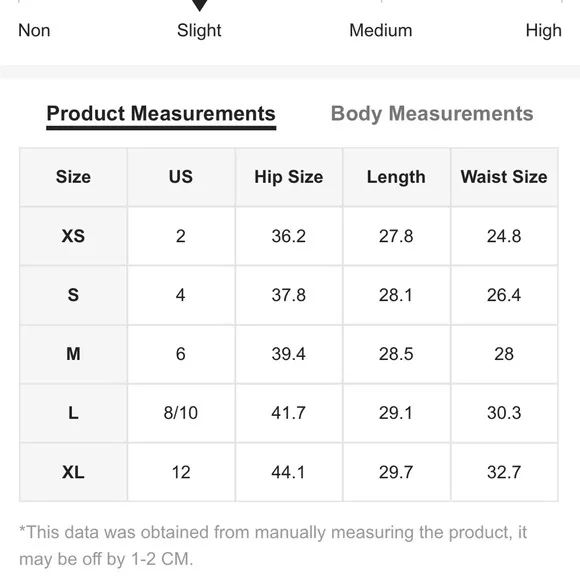Select the XL size row label
The height and width of the screenshot is (580, 580).
click(x=73, y=472)
